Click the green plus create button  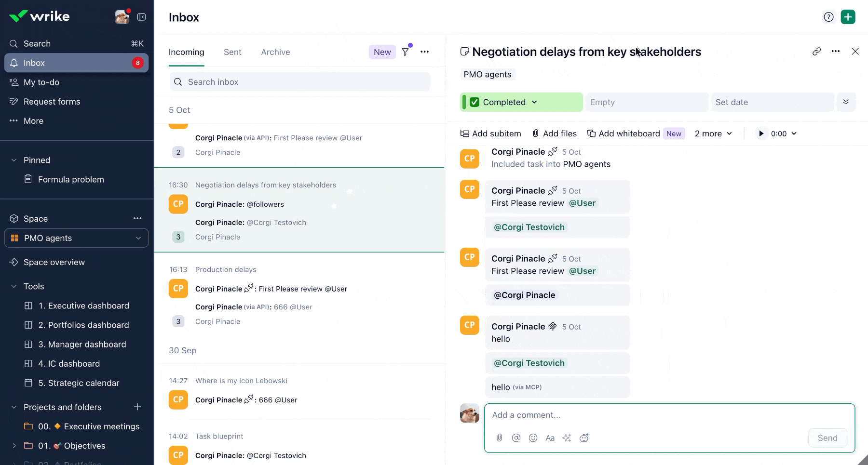click(x=848, y=17)
